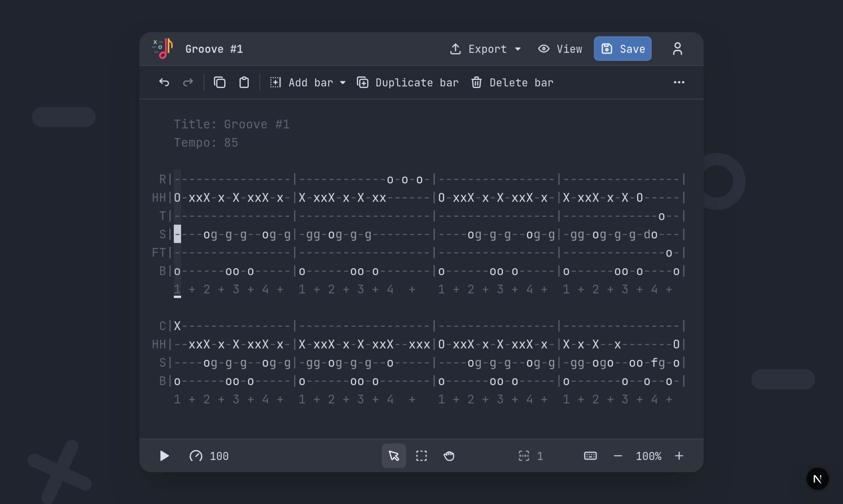Zoom out with the minus button
Image resolution: width=843 pixels, height=504 pixels.
(x=618, y=456)
